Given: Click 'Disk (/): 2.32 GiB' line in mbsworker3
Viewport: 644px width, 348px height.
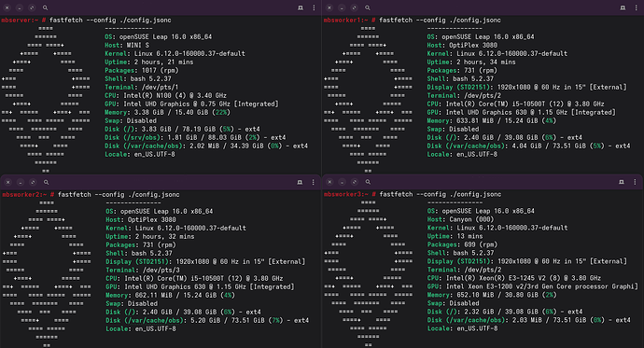Looking at the screenshot, I should pyautogui.click(x=505, y=312).
